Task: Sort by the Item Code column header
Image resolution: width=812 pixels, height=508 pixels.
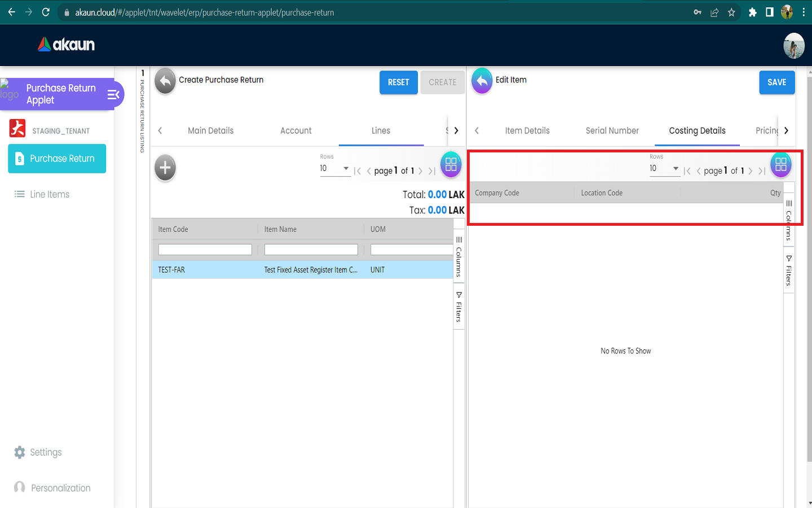Action: [x=173, y=229]
